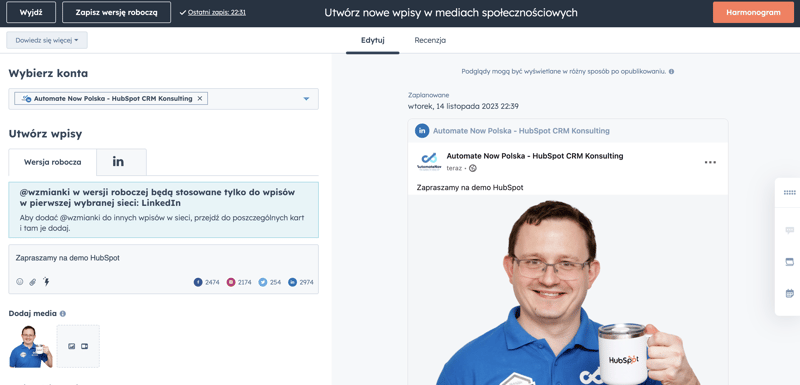This screenshot has height=385, width=800.
Task: Click the Dodaj media info icon
Action: coord(63,314)
